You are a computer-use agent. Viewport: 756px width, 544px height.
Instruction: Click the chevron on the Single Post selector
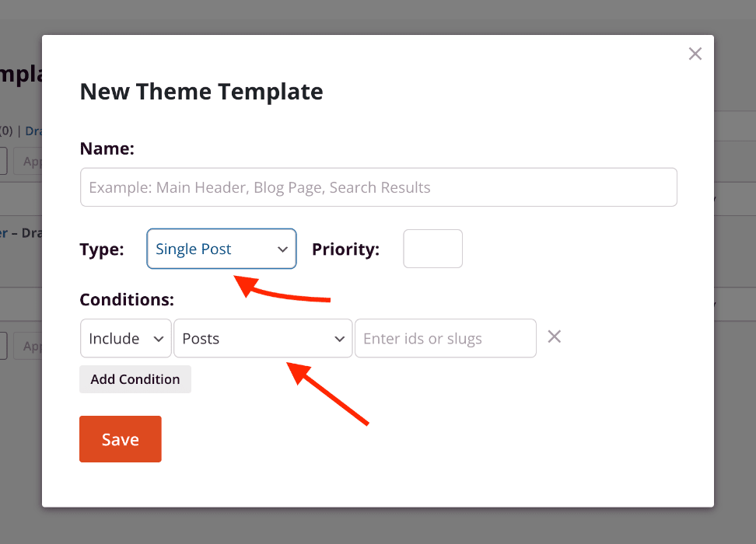click(x=282, y=249)
